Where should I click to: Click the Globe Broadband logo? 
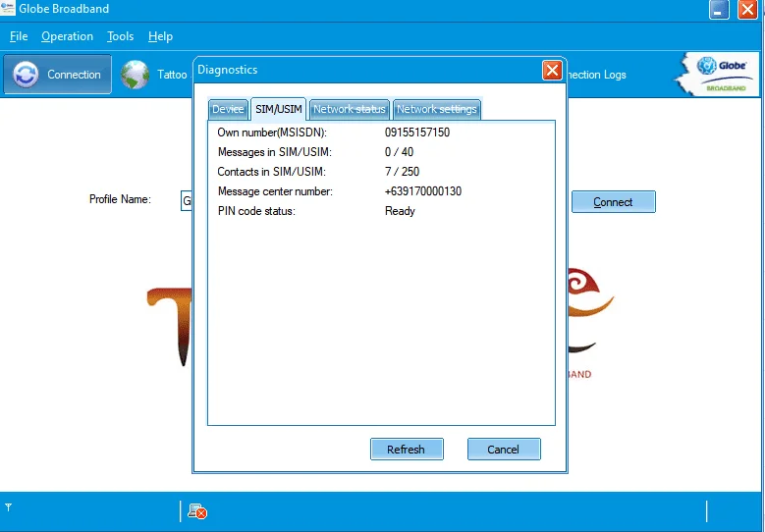point(717,75)
